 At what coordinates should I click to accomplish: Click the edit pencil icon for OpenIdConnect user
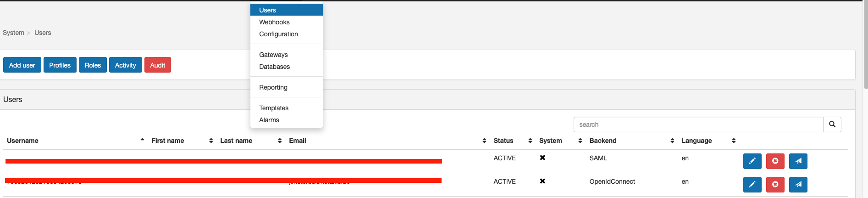[752, 185]
